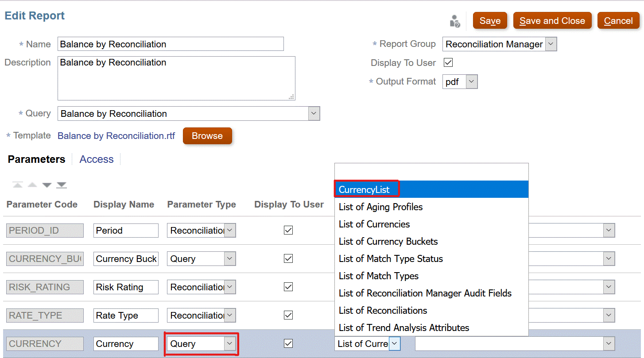Uncheck Display To User for the Period row
The width and height of the screenshot is (644, 358).
point(288,230)
